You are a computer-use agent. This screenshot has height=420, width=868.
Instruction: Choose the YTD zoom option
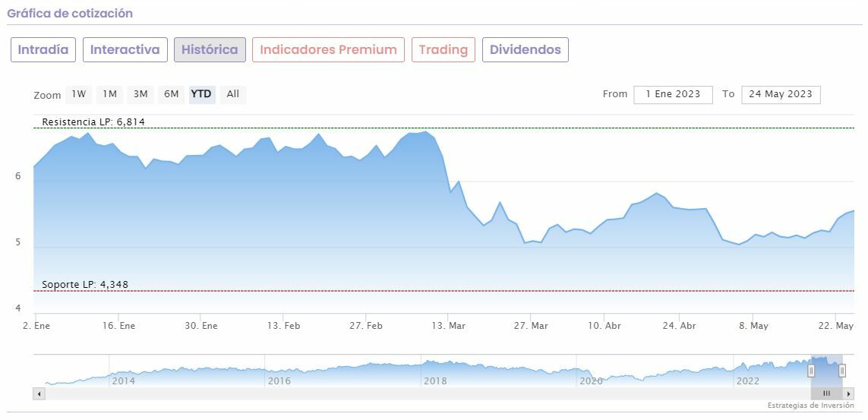pos(201,94)
